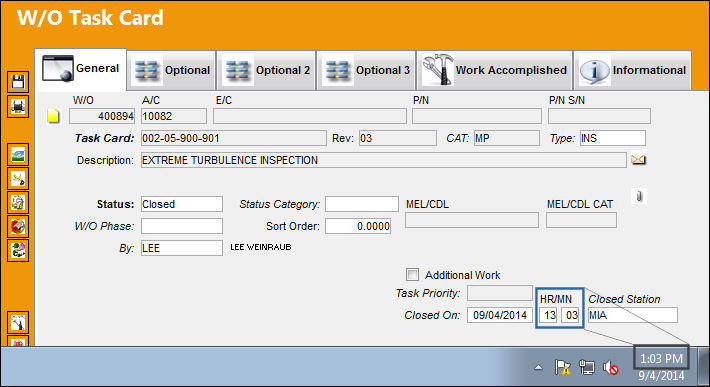The height and width of the screenshot is (387, 710).
Task: Click the empty Task Priority field
Action: [x=500, y=293]
